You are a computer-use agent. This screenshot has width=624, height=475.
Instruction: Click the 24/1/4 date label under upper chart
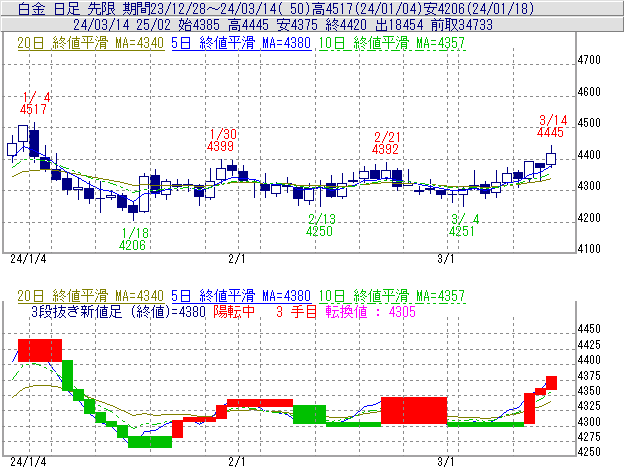click(28, 259)
